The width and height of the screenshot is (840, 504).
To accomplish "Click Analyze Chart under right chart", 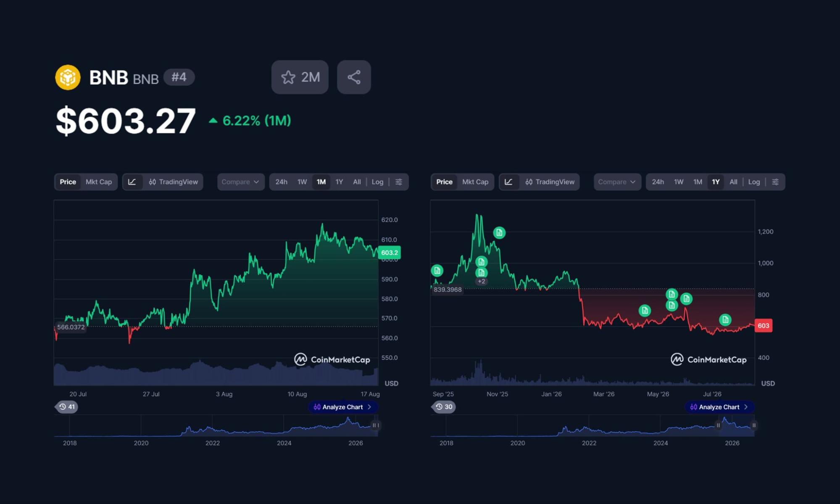I will pyautogui.click(x=719, y=407).
